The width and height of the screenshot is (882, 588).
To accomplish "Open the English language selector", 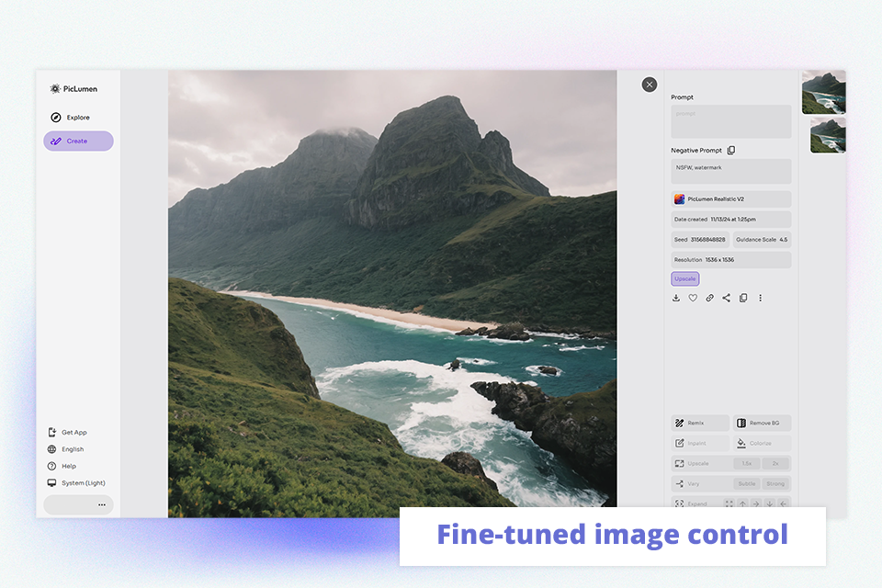I will pyautogui.click(x=66, y=449).
